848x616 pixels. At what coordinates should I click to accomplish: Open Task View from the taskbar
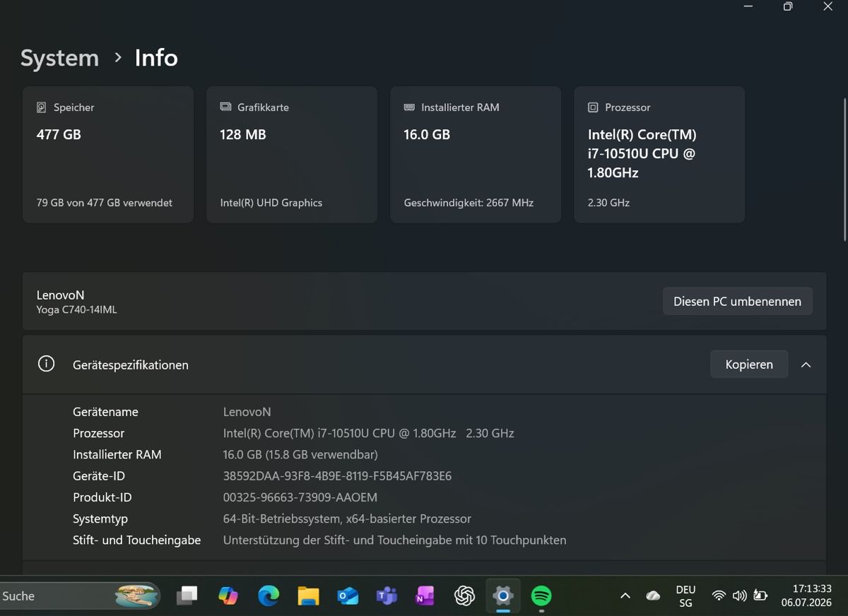[x=187, y=596]
